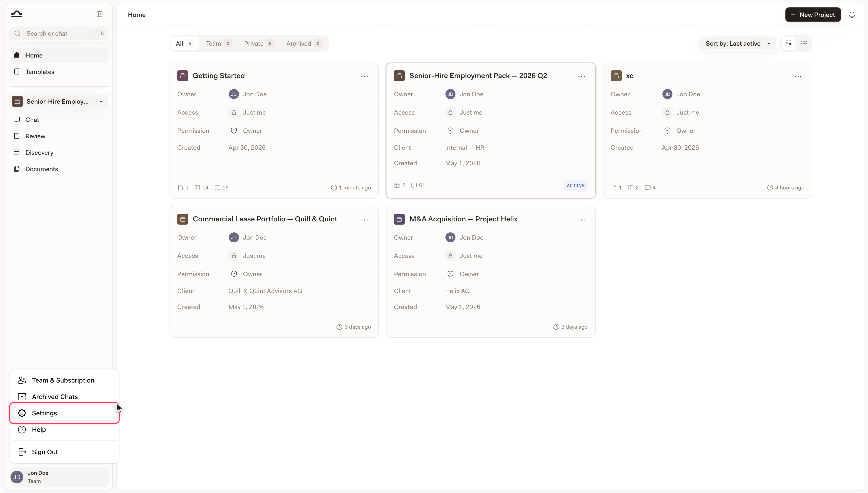Collapse the sidebar panel icon
This screenshot has height=493, width=868.
(x=100, y=14)
